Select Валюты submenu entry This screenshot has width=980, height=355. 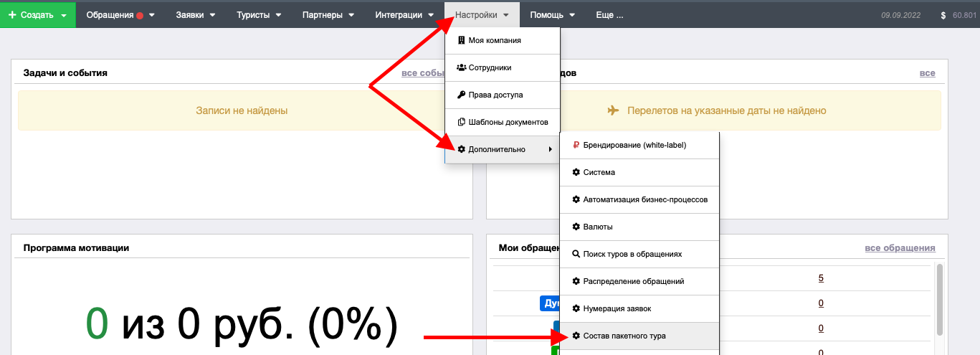[639, 227]
